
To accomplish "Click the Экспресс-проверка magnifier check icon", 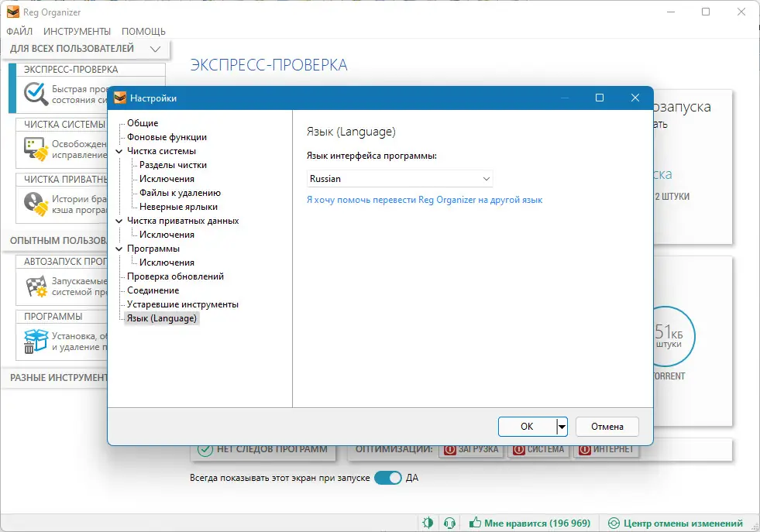I will (x=36, y=94).
